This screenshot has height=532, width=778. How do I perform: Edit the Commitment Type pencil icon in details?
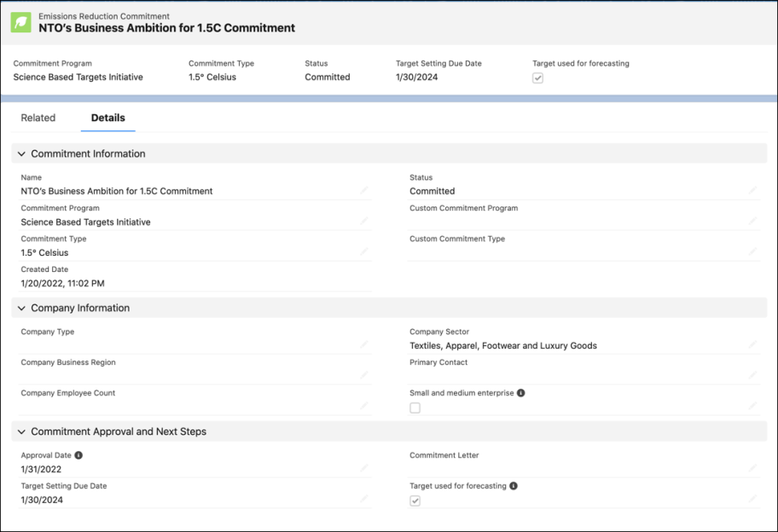tap(364, 252)
